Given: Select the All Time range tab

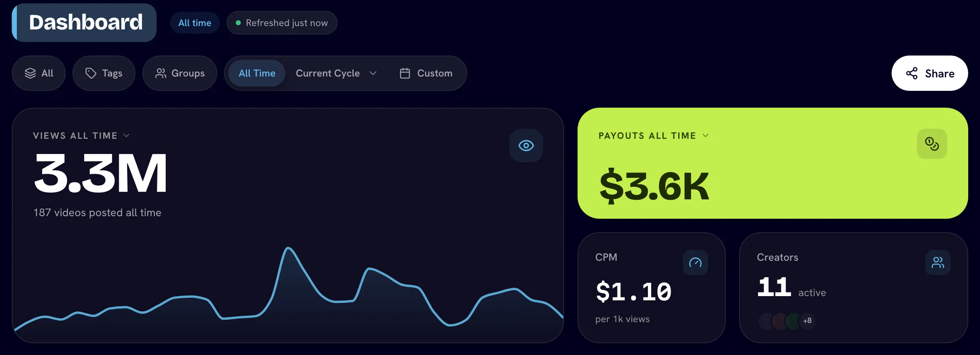Looking at the screenshot, I should point(257,73).
